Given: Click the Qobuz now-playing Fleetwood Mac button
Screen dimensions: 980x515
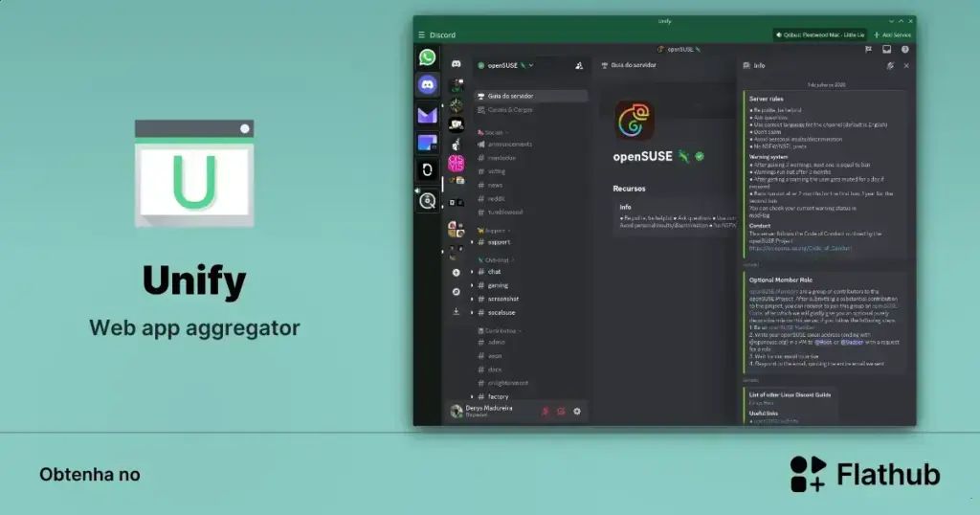Looking at the screenshot, I should pos(820,35).
